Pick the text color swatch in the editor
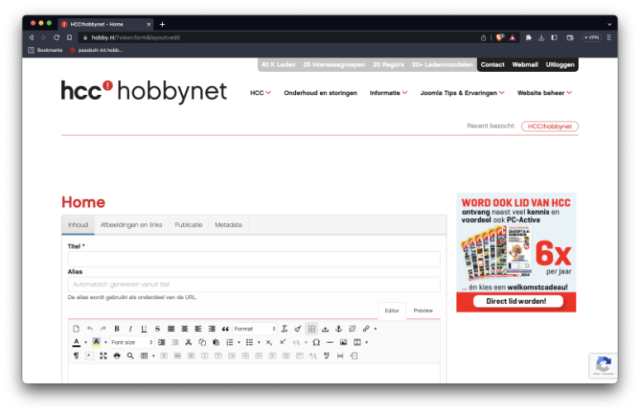This screenshot has height=413, width=640. point(76,342)
